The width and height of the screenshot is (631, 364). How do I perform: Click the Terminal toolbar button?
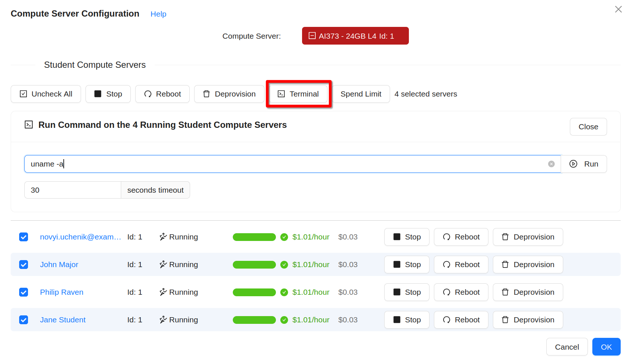(298, 94)
